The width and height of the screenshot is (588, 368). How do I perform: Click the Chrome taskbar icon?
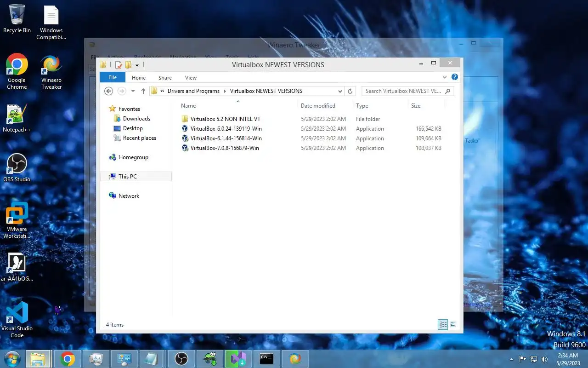click(68, 359)
